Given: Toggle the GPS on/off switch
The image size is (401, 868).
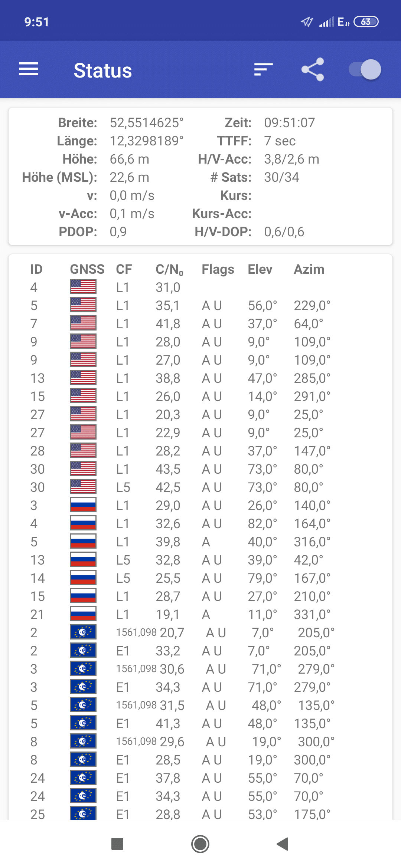Looking at the screenshot, I should (365, 69).
